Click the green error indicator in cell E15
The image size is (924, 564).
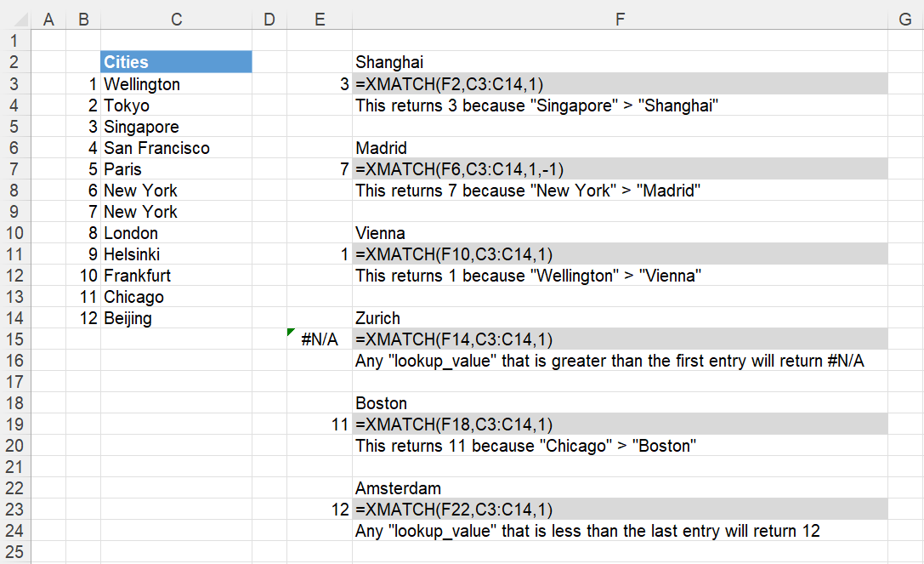click(292, 333)
